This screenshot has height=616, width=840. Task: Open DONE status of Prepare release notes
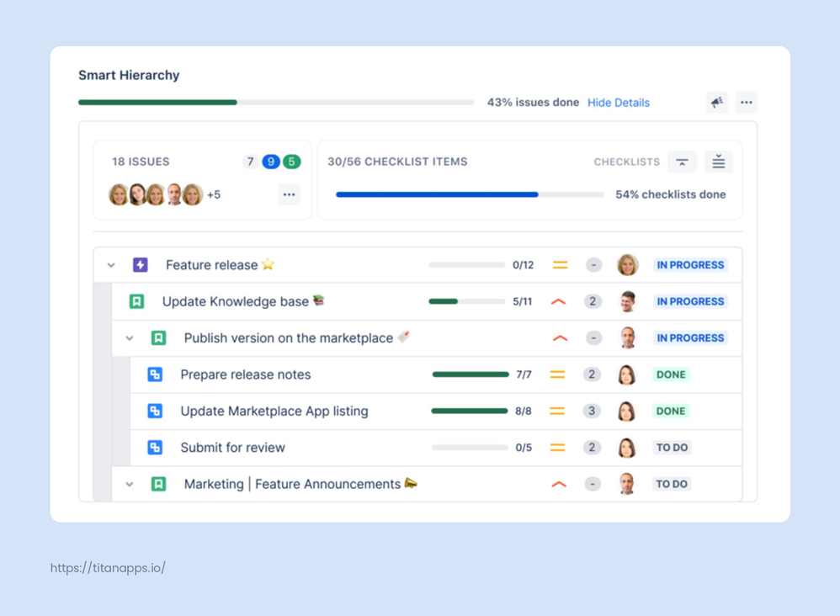tap(671, 374)
